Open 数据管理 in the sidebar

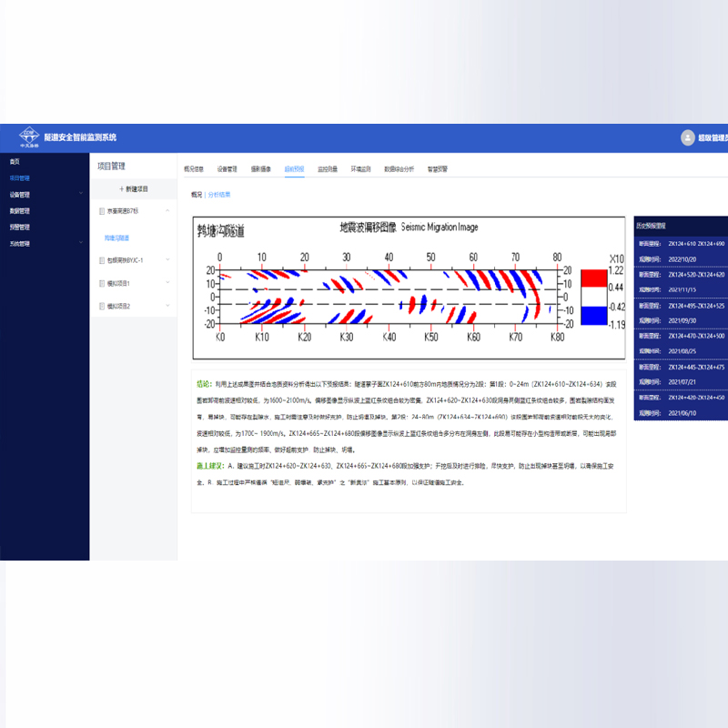[x=19, y=211]
